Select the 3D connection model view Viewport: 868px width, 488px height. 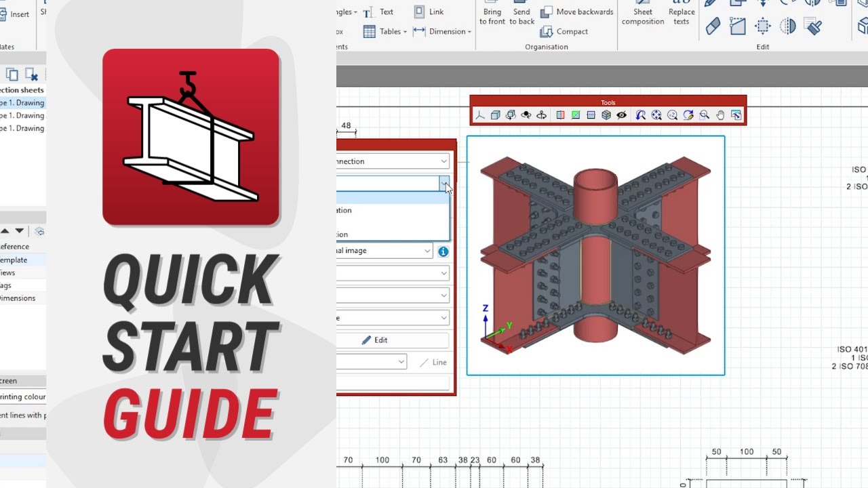point(595,256)
